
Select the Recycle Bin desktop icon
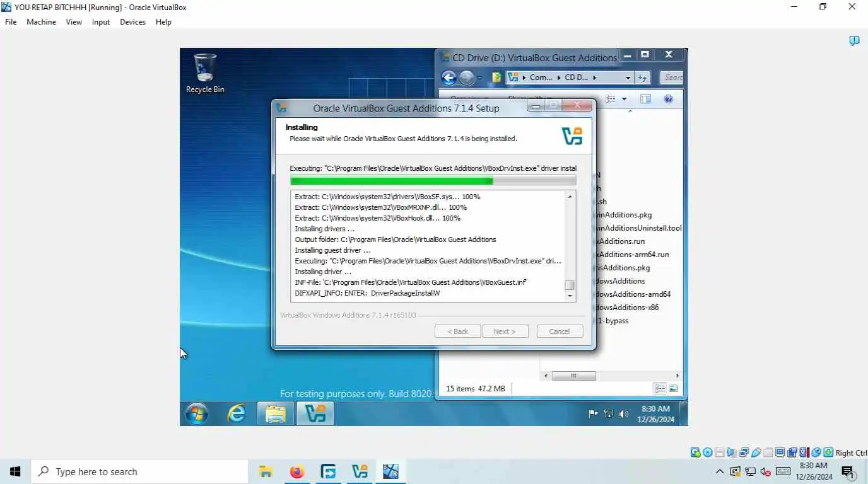coord(205,73)
